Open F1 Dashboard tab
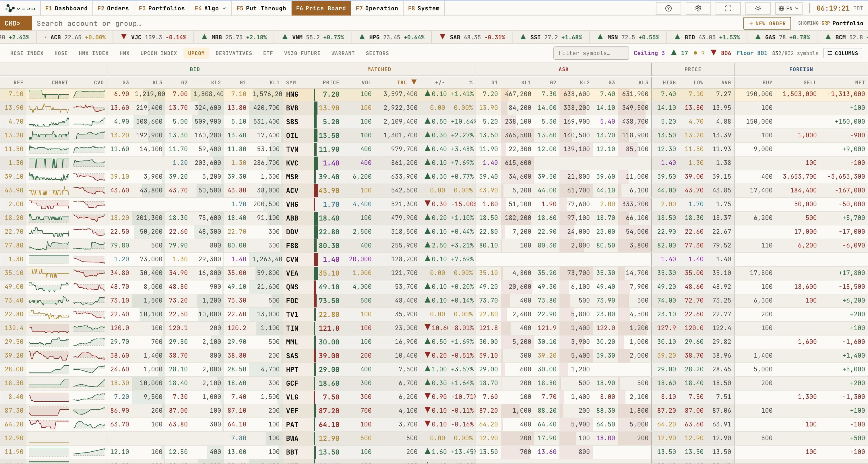This screenshot has width=868, height=464. click(x=66, y=8)
